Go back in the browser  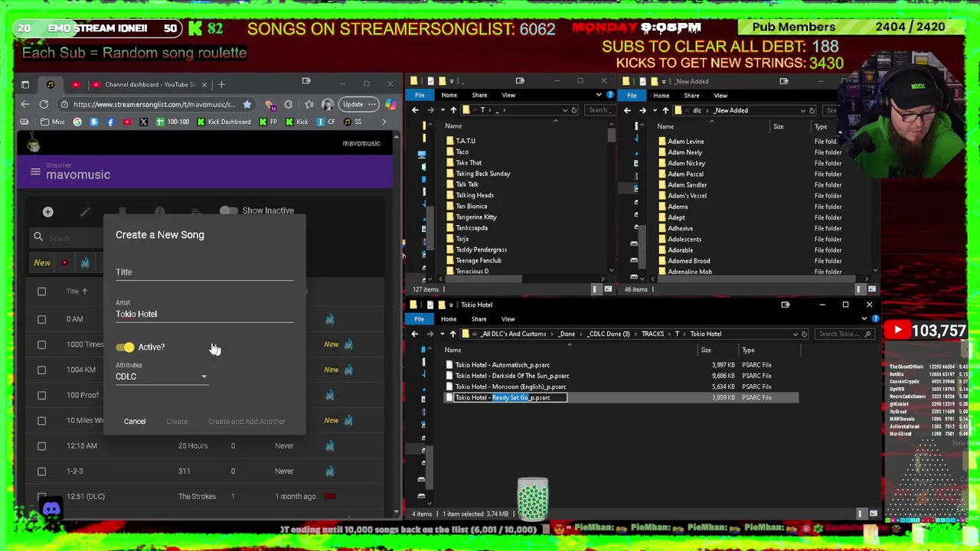pyautogui.click(x=25, y=104)
